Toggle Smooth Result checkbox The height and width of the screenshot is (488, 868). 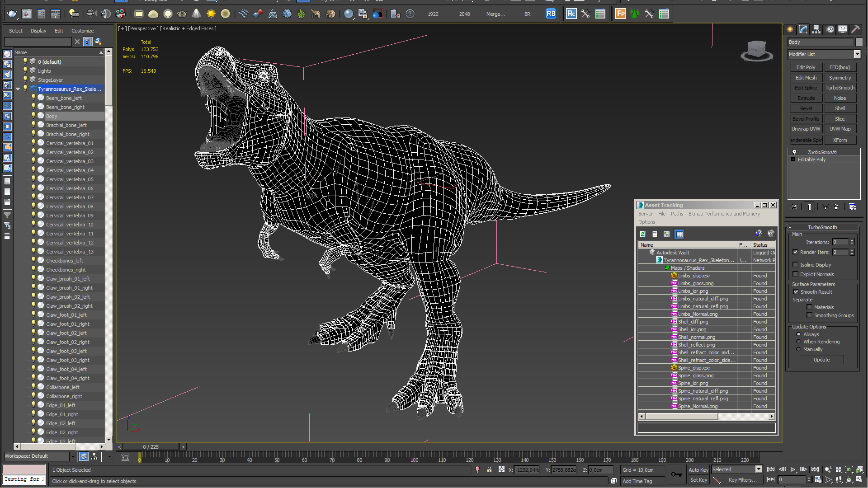tap(796, 292)
